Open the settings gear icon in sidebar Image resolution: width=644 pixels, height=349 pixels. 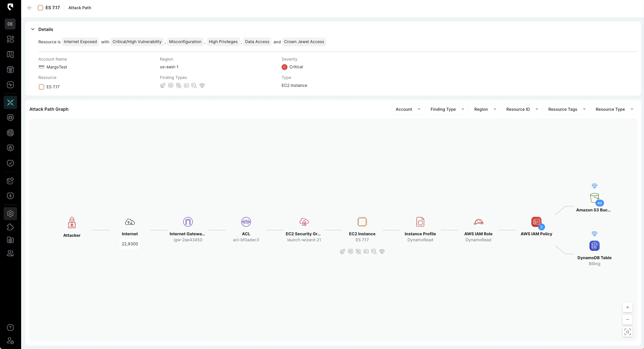[x=10, y=214]
